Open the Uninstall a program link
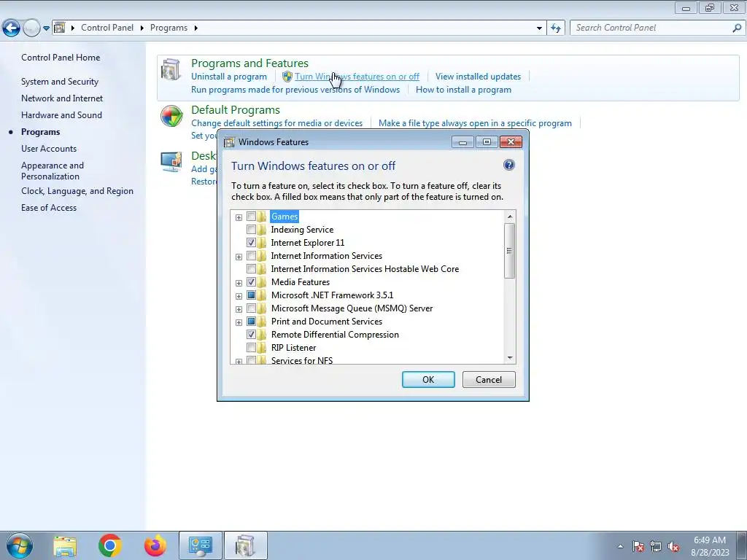The height and width of the screenshot is (560, 747). pos(228,76)
